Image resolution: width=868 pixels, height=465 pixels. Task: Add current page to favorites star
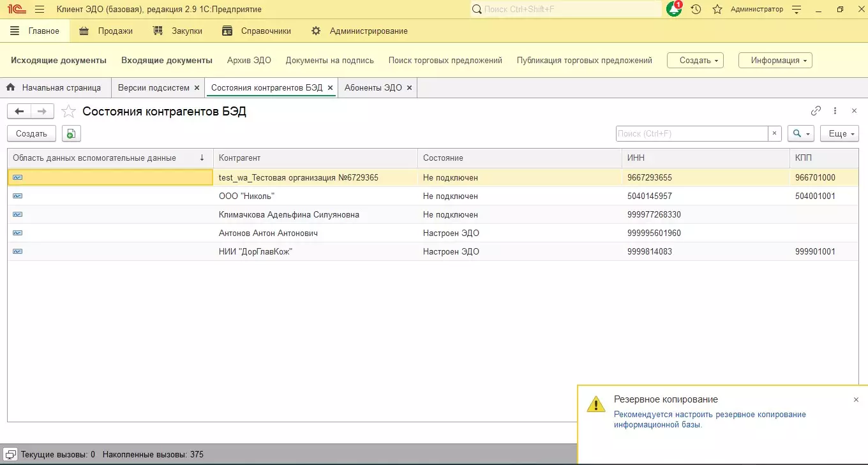68,112
